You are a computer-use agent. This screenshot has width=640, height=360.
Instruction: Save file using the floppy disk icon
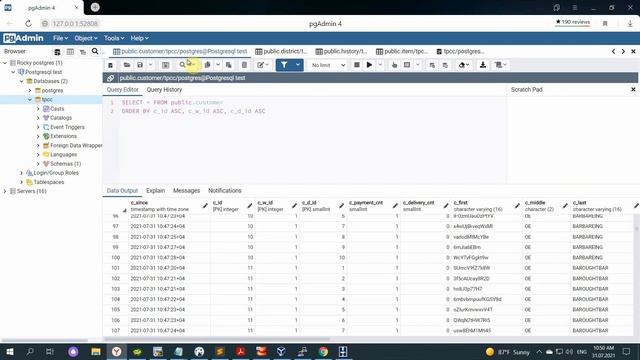pos(140,65)
